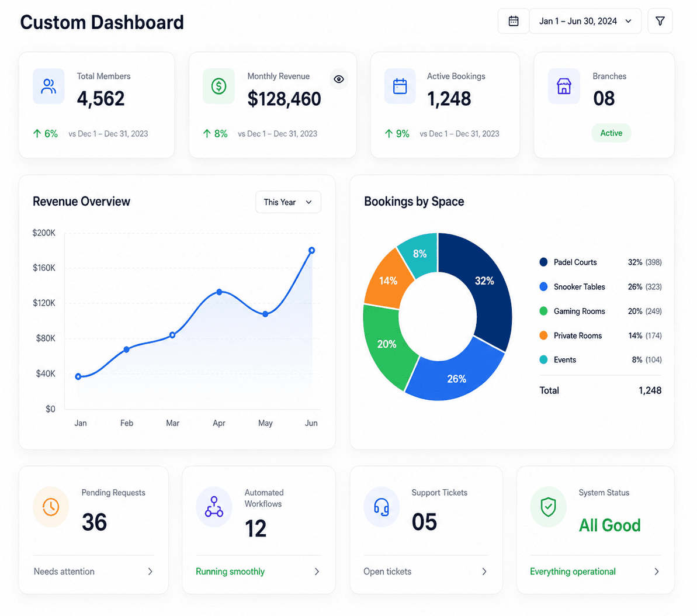Click the Custom Dashboard title

click(x=102, y=22)
